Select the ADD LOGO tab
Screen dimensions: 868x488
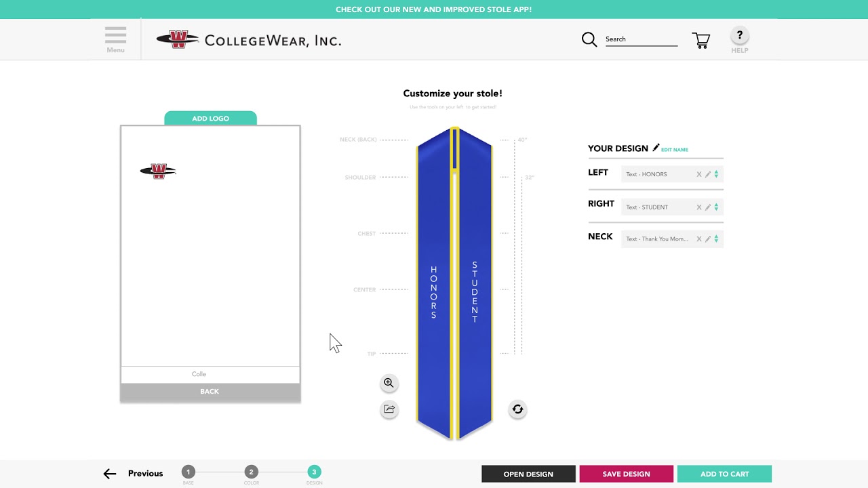[210, 118]
